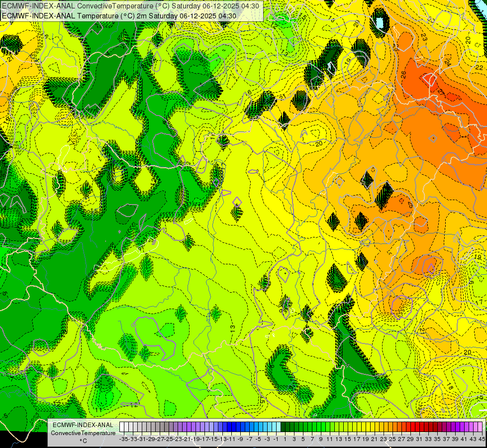
Task: Select the legend value 35
Action: pyautogui.click(x=437, y=439)
